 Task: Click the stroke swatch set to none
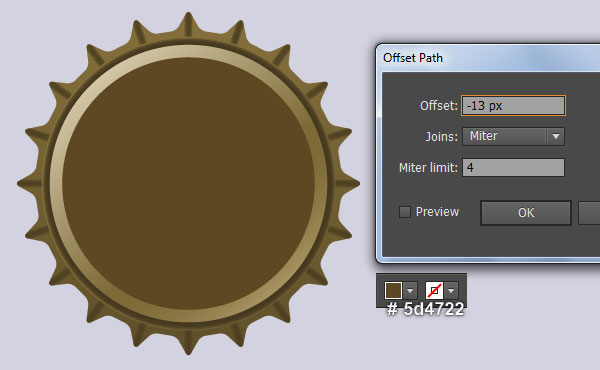(434, 290)
